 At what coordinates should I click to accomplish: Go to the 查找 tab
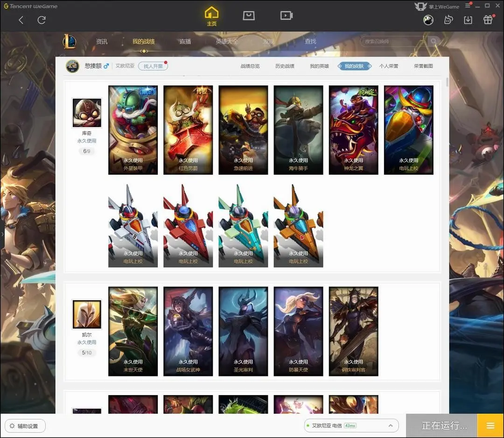tap(310, 42)
